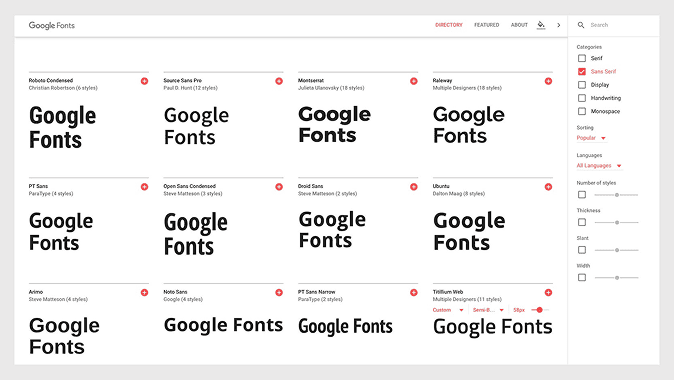Open Titillium Web's Semi-Bold style dropdown
The height and width of the screenshot is (380, 674).
click(488, 310)
